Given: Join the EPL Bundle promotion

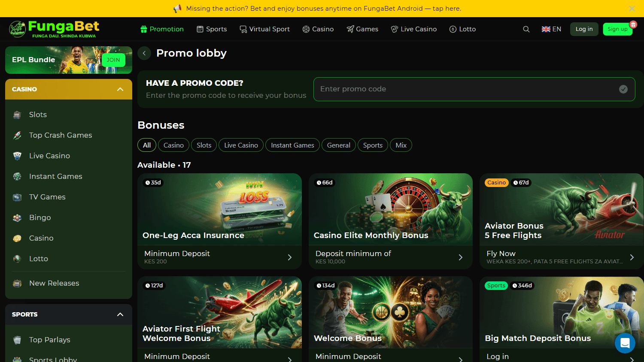Looking at the screenshot, I should coord(113,60).
